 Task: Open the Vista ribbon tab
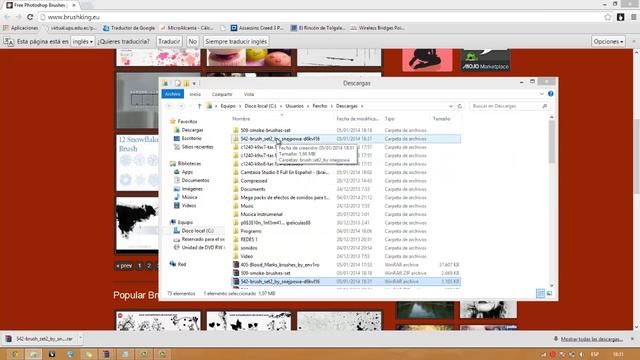[x=249, y=94]
